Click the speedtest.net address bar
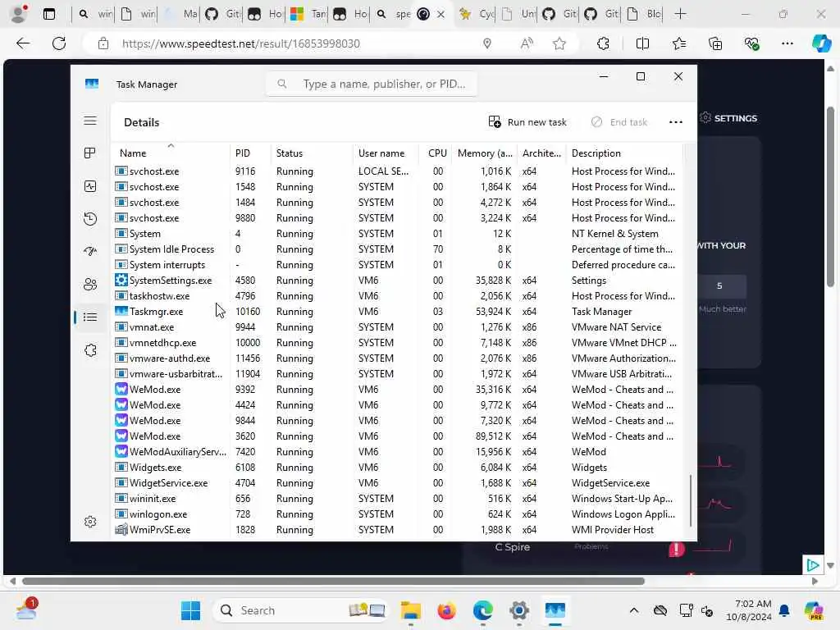The width and height of the screenshot is (840, 630). [x=240, y=43]
